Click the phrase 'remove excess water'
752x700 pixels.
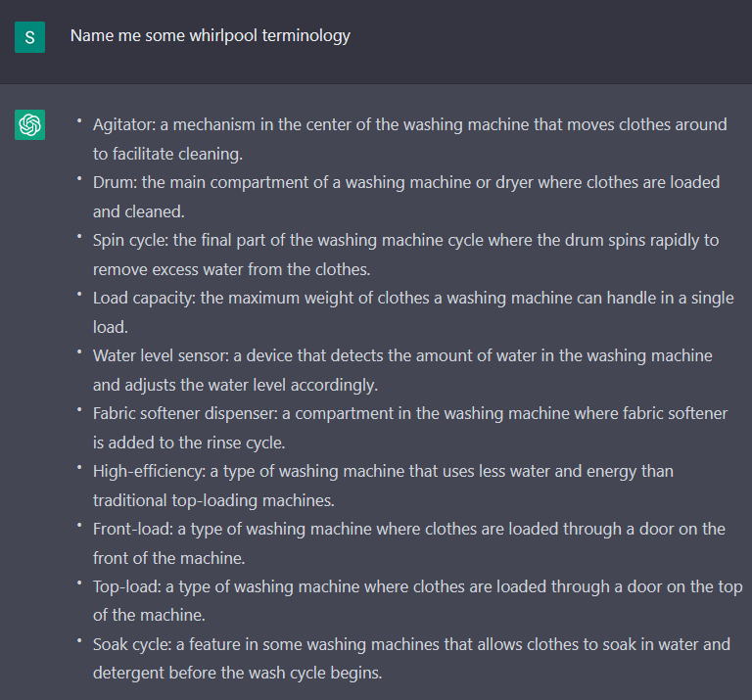coord(168,269)
